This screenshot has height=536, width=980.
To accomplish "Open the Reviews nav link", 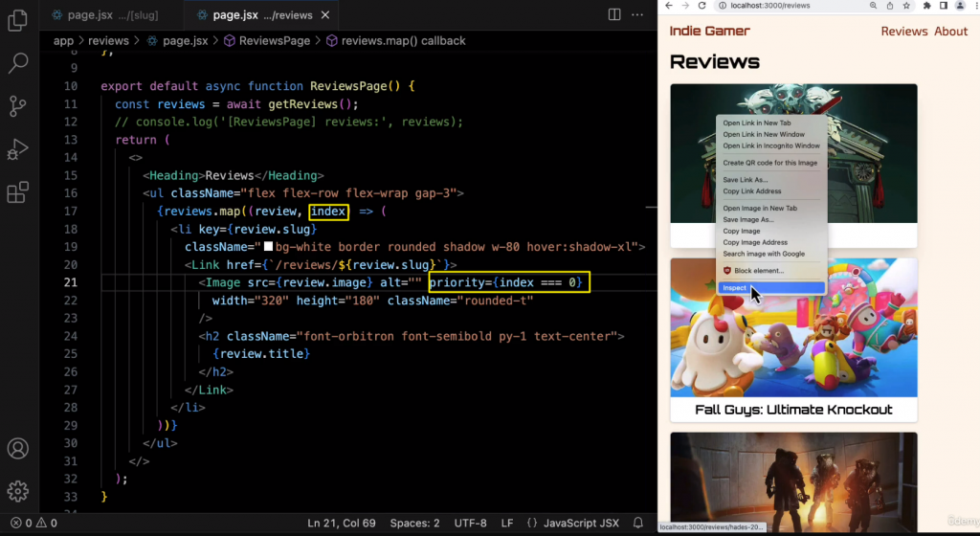I will tap(903, 32).
